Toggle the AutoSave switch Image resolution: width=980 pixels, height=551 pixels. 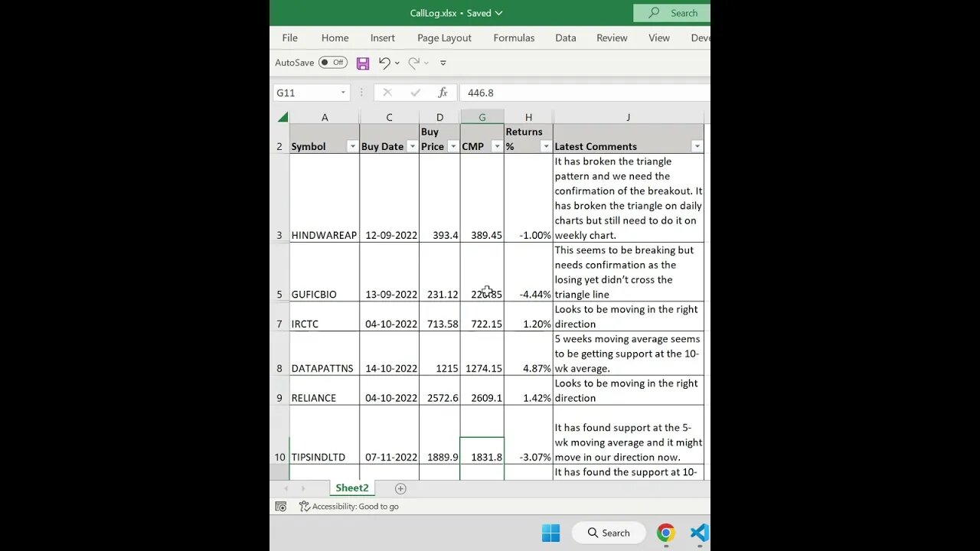pos(333,63)
